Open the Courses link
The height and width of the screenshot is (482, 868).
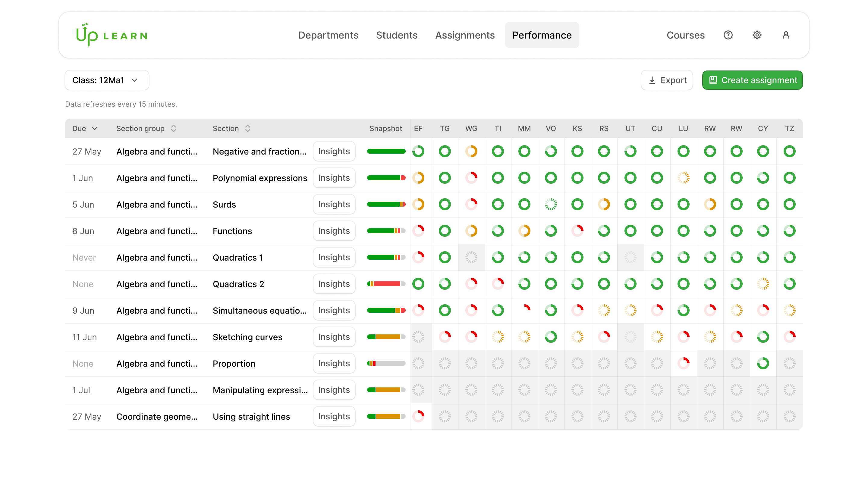coord(685,35)
